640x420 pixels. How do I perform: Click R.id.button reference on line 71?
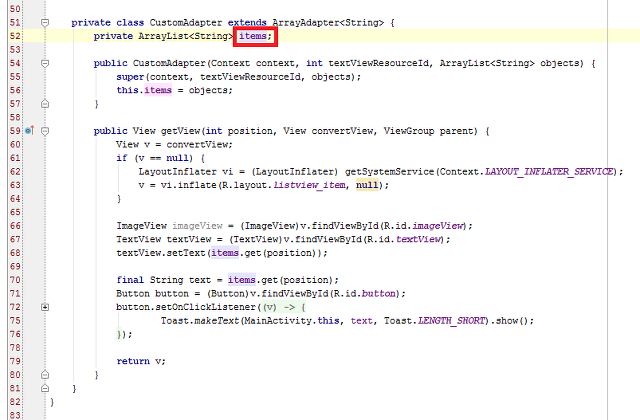point(365,293)
